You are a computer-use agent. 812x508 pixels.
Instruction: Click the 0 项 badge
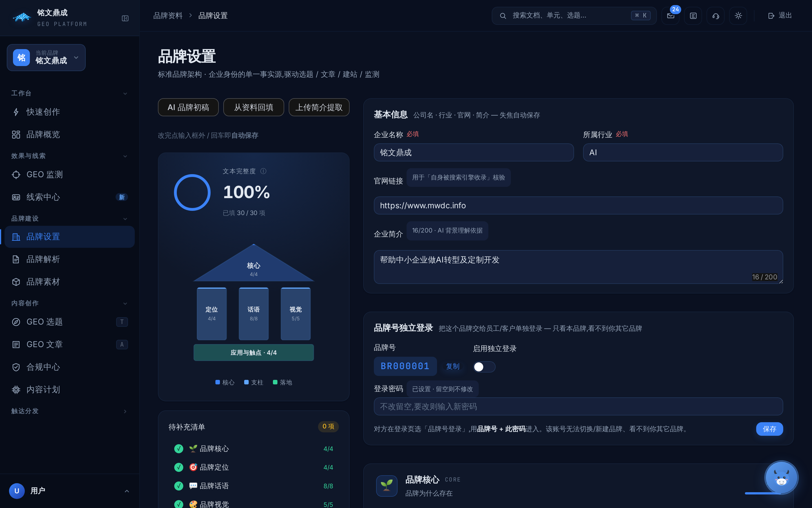coord(328,426)
